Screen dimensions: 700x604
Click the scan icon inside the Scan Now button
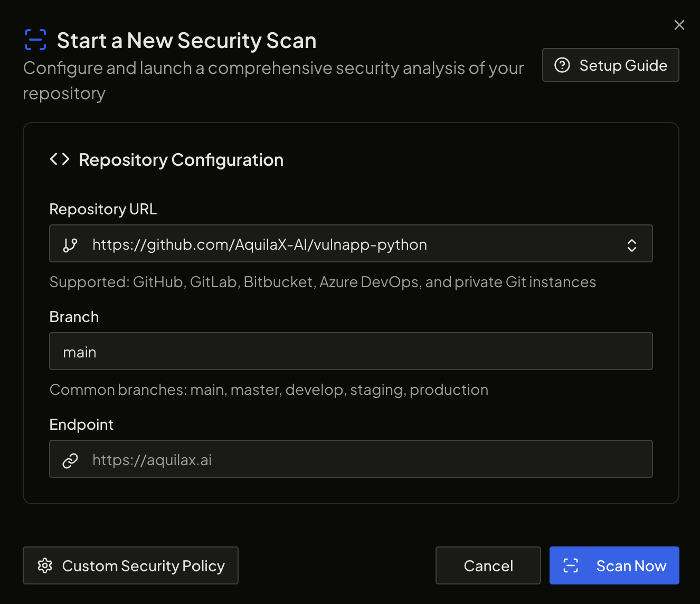571,565
